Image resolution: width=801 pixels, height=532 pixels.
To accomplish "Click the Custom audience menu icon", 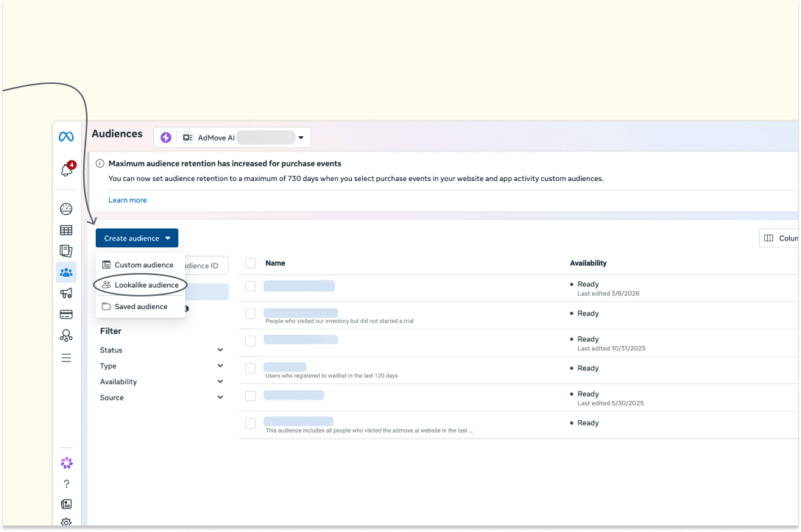I will (106, 264).
